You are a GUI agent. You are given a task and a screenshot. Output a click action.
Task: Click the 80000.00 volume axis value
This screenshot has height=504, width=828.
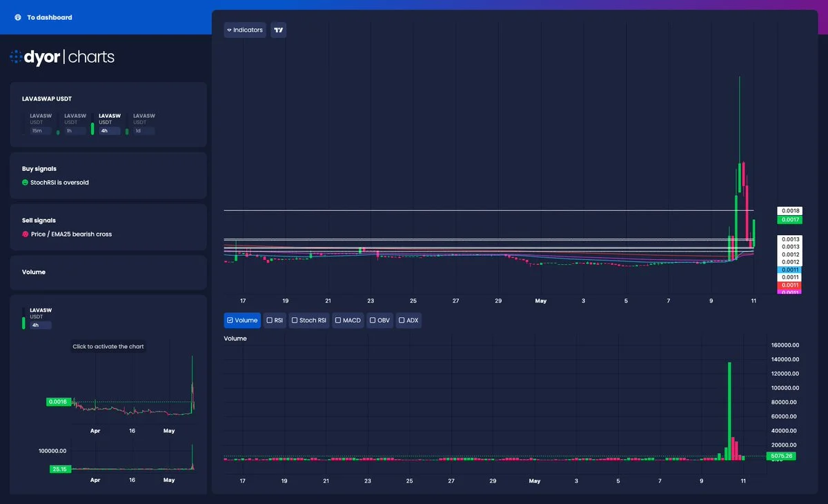click(785, 403)
